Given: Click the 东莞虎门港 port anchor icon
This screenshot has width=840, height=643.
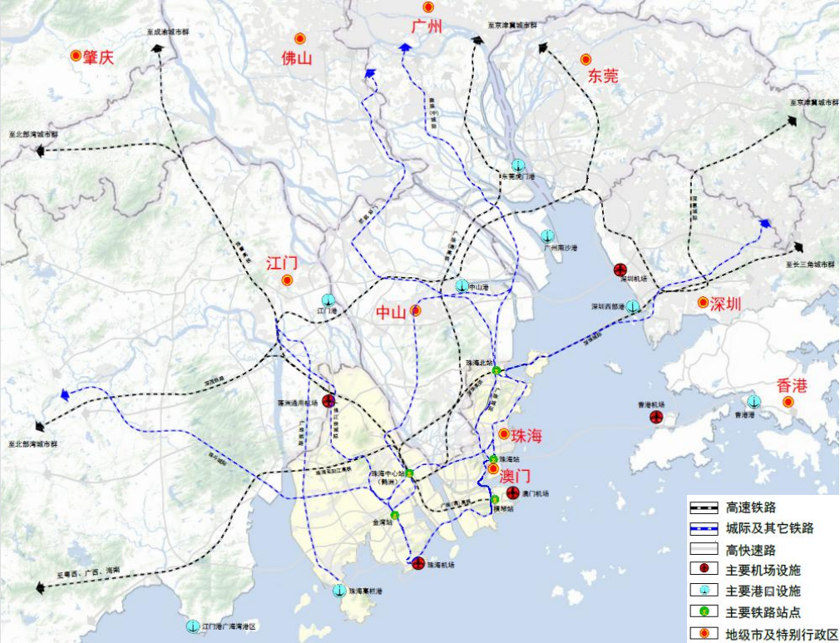Looking at the screenshot, I should coord(518,166).
